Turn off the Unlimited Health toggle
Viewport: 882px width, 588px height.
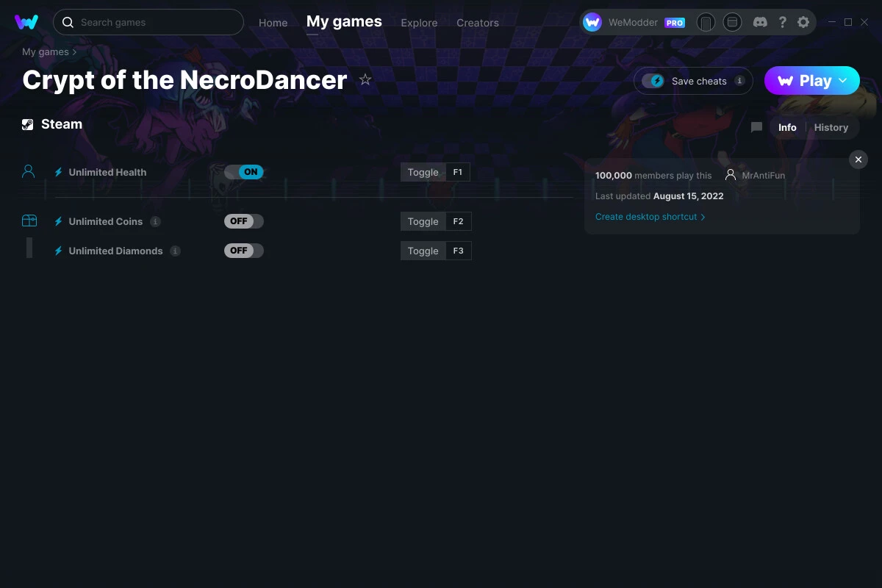pos(243,171)
